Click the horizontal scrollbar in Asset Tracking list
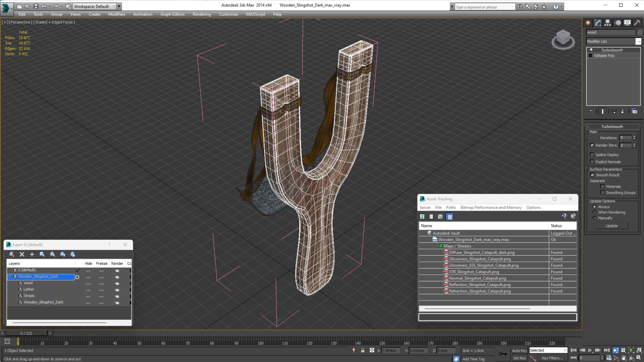 [x=477, y=309]
